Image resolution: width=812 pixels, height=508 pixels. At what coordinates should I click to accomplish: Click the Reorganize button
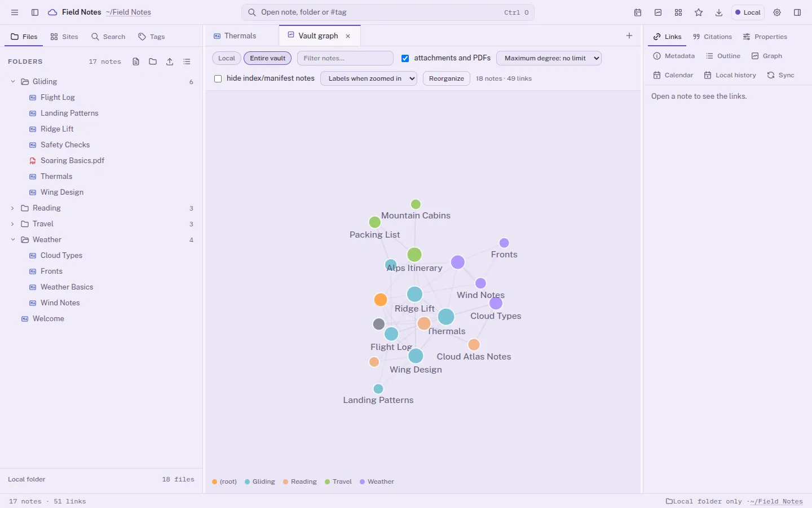(447, 78)
